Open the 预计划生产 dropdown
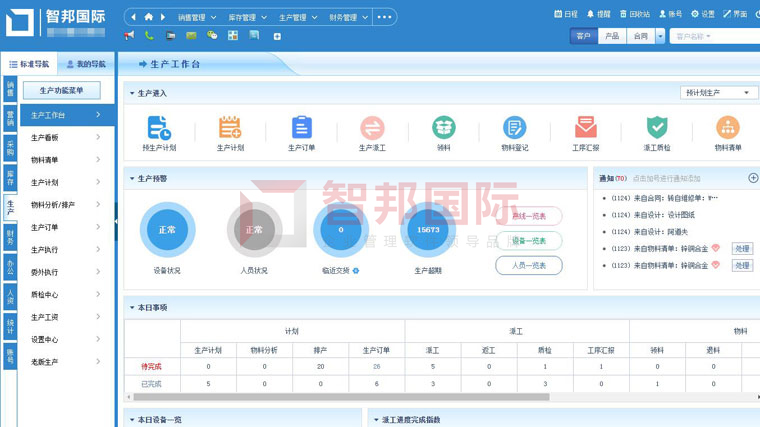This screenshot has height=427, width=760. [x=718, y=93]
